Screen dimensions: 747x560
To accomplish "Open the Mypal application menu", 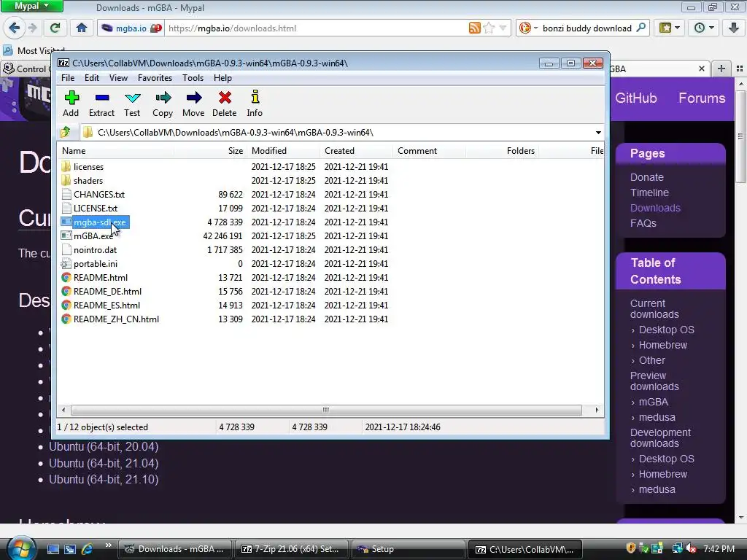I will [31, 6].
